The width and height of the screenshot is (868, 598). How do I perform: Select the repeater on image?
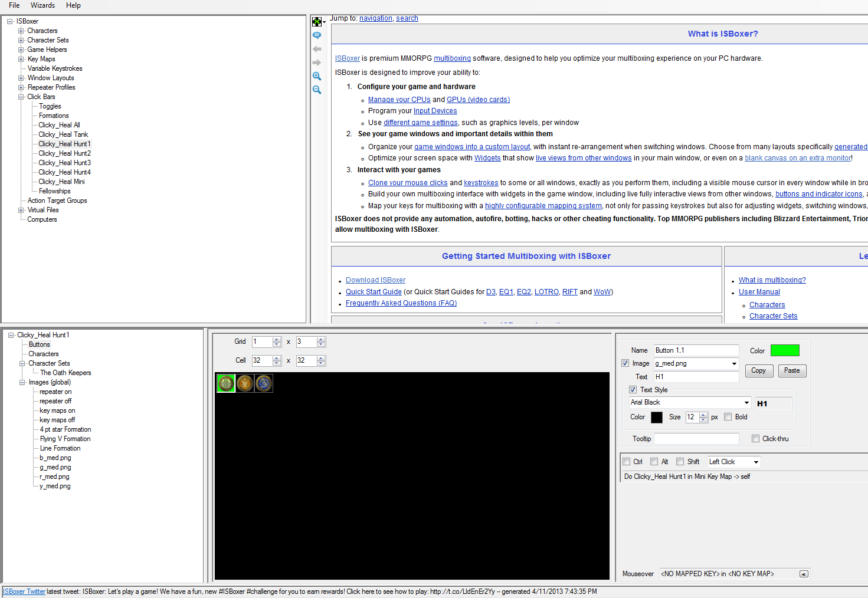pyautogui.click(x=55, y=392)
